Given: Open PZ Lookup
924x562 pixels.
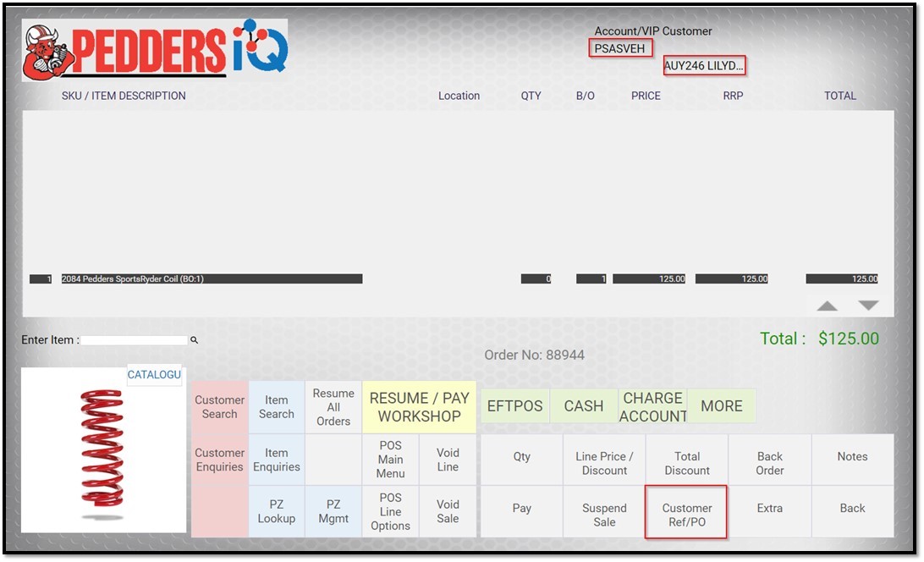Looking at the screenshot, I should point(277,511).
